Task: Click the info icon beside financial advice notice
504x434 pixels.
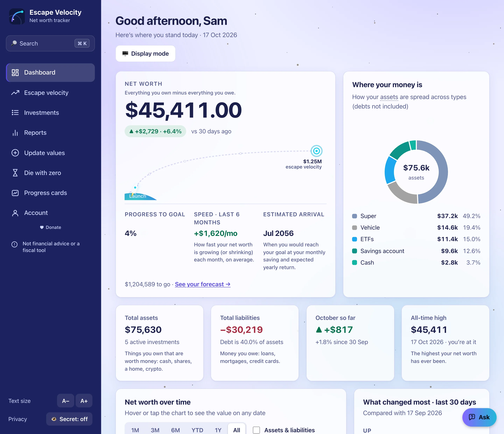Action: point(15,244)
